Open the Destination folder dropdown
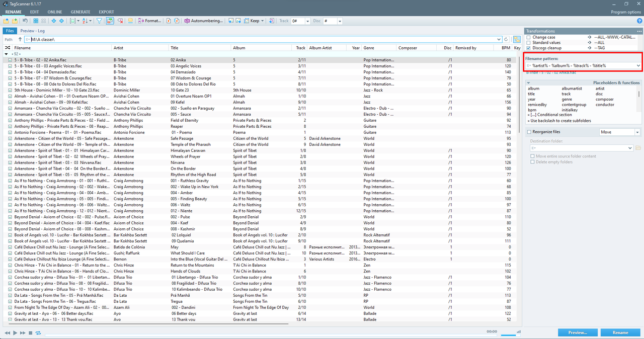This screenshot has height=339, width=644. point(629,148)
